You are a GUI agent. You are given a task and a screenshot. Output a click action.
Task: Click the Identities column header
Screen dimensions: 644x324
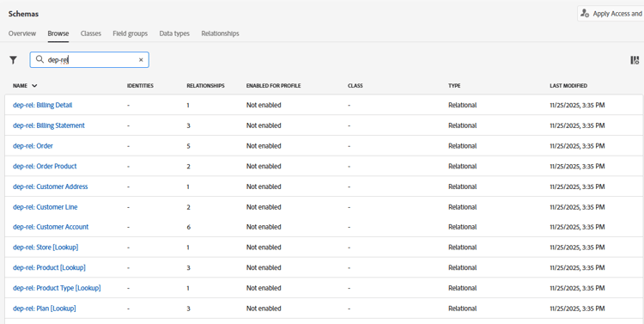[x=140, y=86]
